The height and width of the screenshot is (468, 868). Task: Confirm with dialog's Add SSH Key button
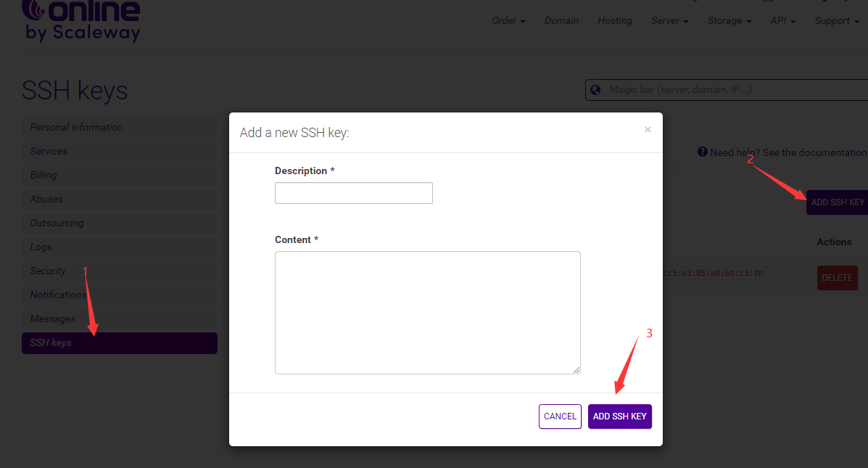[619, 416]
